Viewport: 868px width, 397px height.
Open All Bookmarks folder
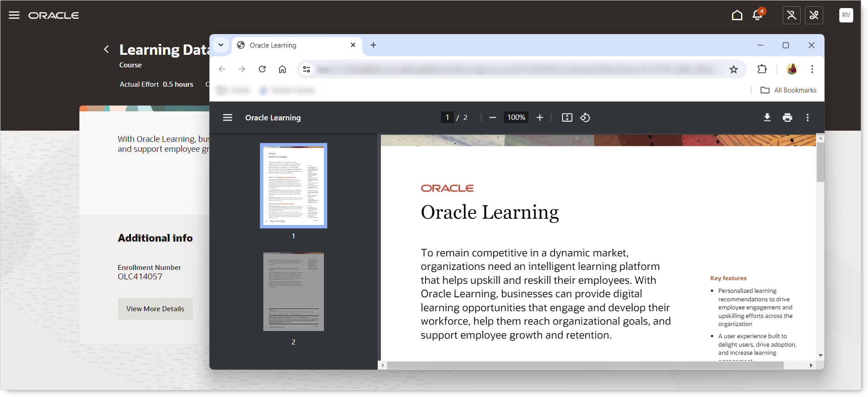point(789,90)
